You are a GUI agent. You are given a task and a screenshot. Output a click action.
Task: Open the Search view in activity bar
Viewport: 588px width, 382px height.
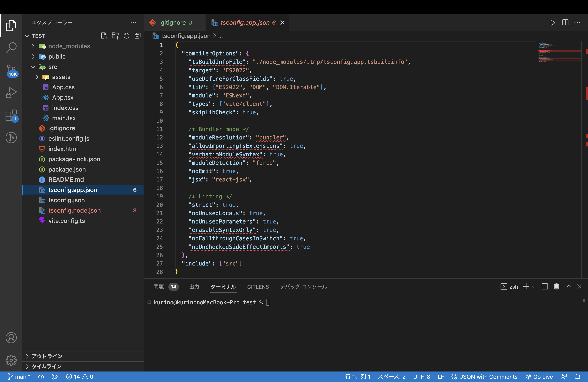click(11, 47)
